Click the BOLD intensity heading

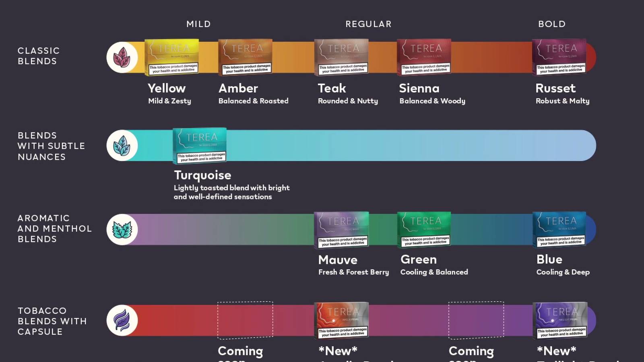[x=552, y=24]
